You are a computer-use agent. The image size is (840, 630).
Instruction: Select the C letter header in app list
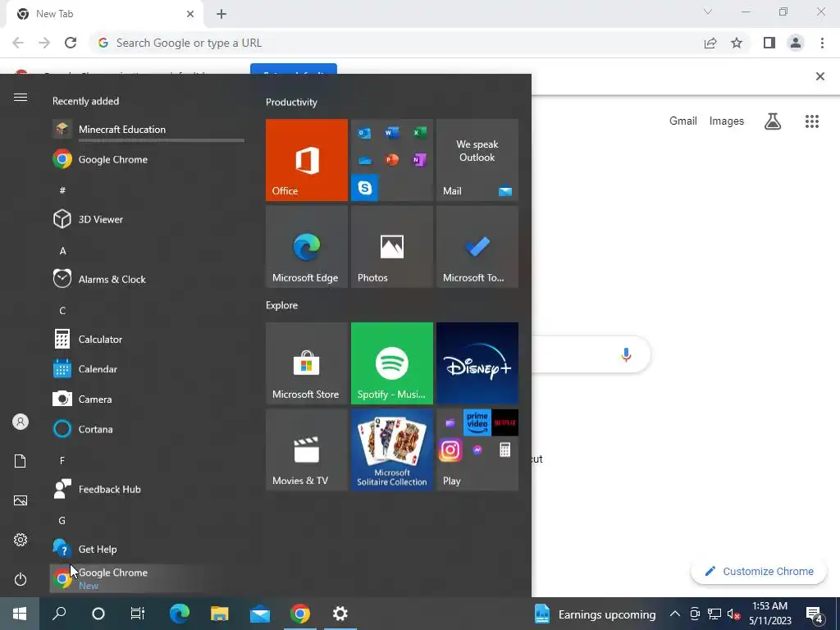pyautogui.click(x=62, y=311)
